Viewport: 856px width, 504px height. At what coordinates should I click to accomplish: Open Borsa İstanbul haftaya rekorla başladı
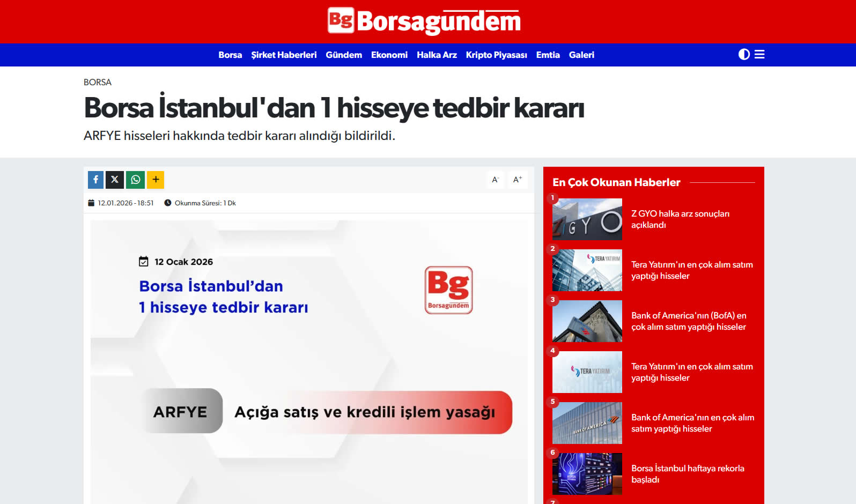tap(688, 474)
